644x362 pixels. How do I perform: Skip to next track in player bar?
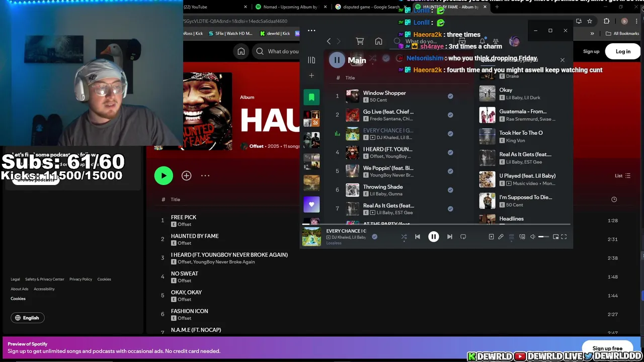450,237
